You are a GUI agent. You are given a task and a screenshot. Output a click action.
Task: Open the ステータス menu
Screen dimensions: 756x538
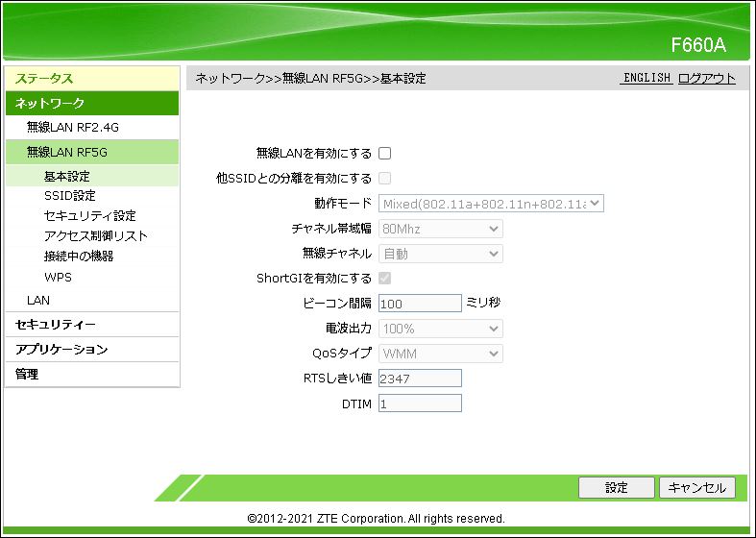[x=92, y=79]
